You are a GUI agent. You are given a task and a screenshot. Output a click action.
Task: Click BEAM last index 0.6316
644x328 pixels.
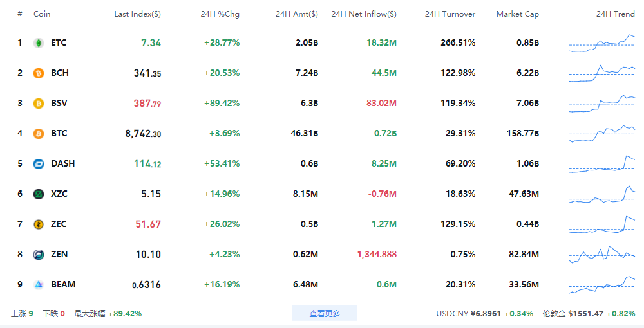click(147, 285)
